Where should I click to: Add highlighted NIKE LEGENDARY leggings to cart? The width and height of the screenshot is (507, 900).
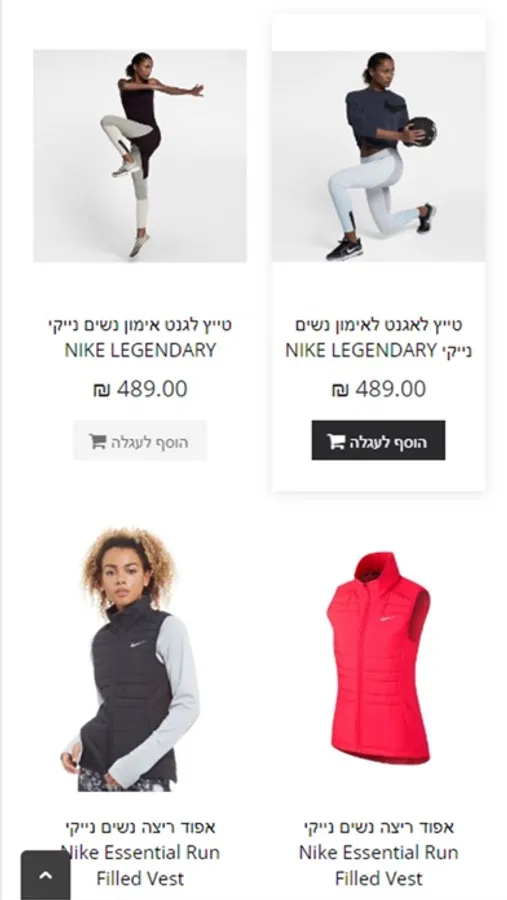378,440
